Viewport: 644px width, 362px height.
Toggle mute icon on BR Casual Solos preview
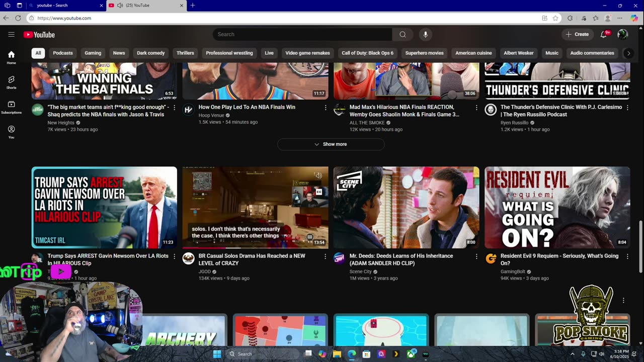[x=318, y=175]
